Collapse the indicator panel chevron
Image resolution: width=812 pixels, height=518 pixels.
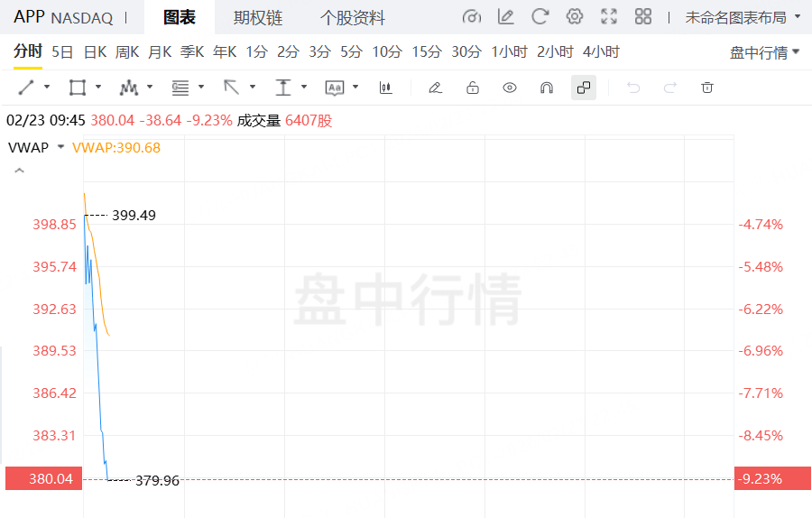19,171
